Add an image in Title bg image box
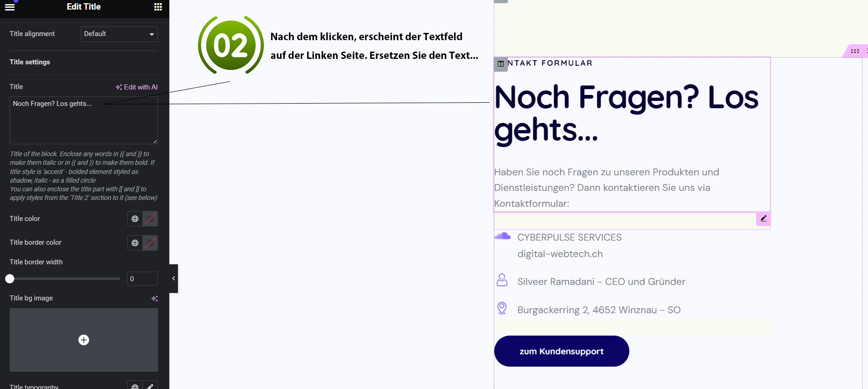 click(84, 340)
